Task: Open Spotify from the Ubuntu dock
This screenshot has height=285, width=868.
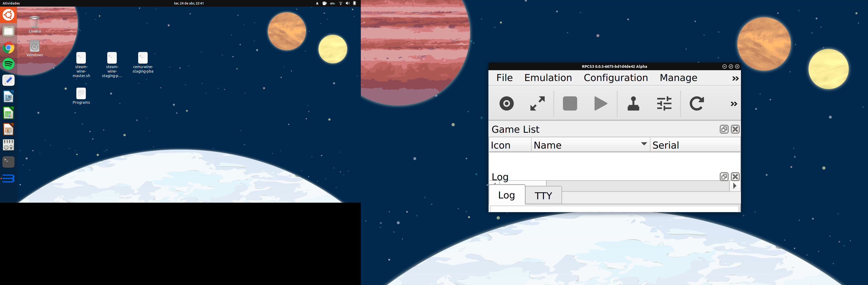Action: pyautogui.click(x=8, y=64)
